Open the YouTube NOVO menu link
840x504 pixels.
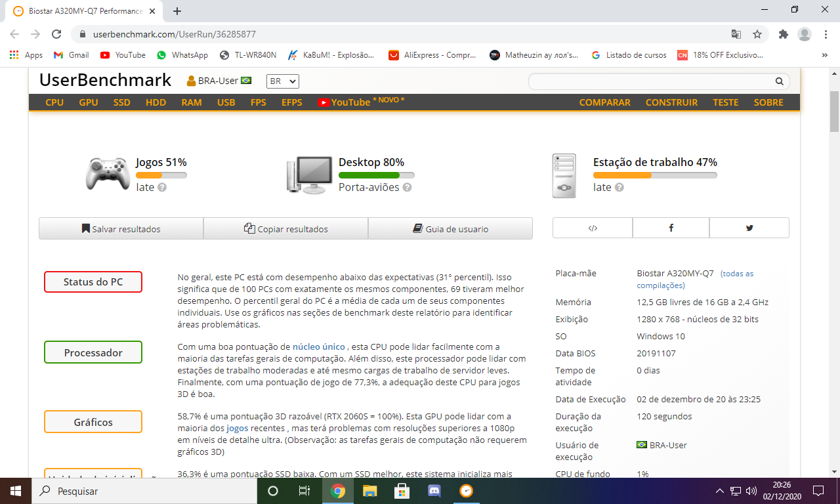361,102
